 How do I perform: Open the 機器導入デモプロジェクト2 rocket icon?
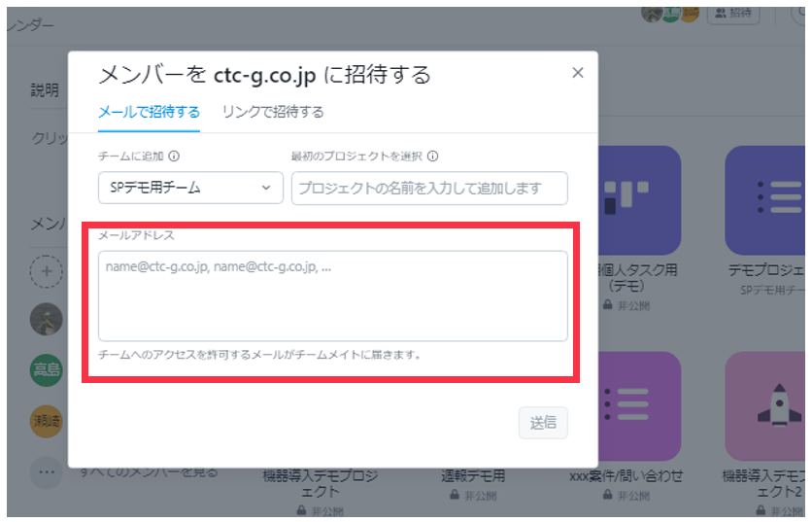pos(765,406)
